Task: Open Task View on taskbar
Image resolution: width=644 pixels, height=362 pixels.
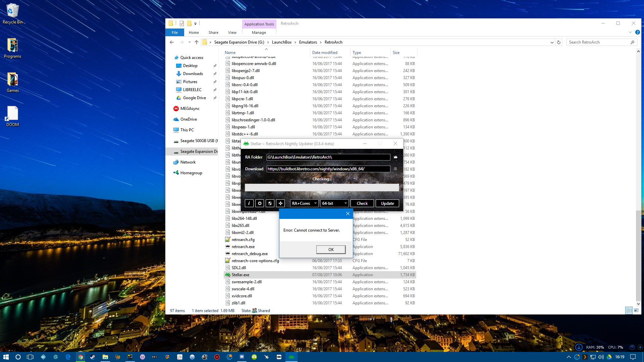Action: (x=30, y=357)
